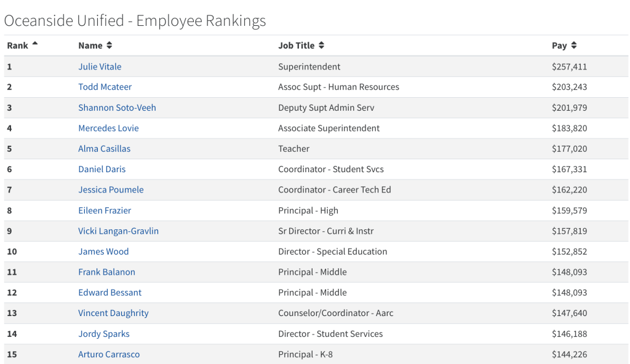This screenshot has width=630, height=364.
Task: Sort by the Name header text
Action: [90, 45]
